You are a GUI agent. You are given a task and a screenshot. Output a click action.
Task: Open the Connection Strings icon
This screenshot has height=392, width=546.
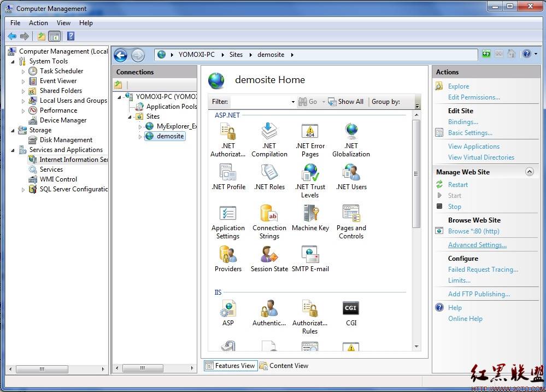(x=269, y=214)
